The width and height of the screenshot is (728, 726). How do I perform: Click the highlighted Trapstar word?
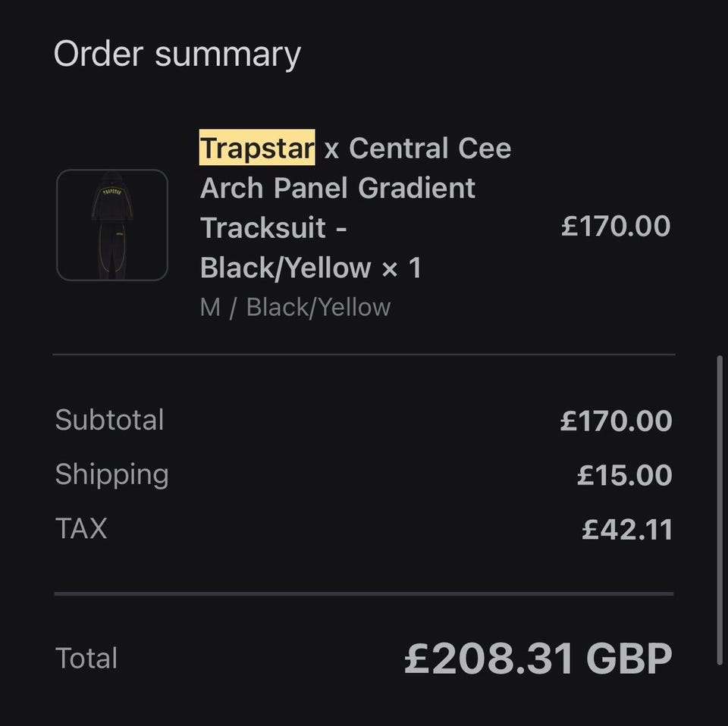click(257, 149)
